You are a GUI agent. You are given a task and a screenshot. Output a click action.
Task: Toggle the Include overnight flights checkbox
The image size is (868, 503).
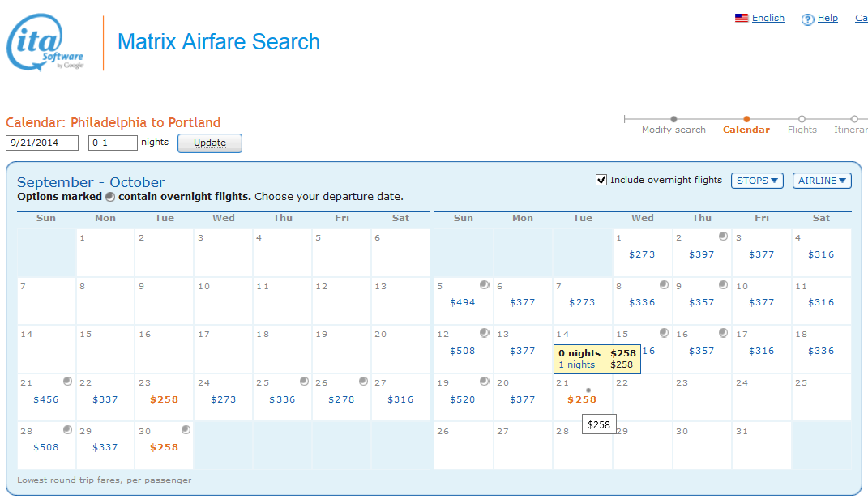601,180
